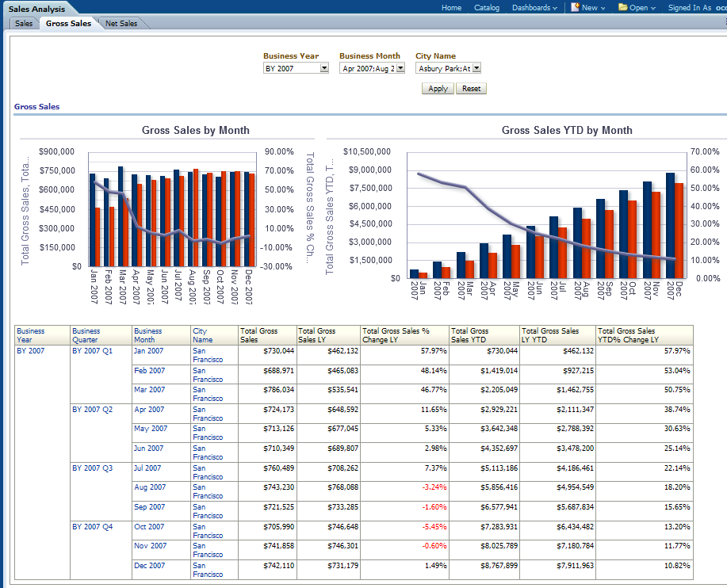This screenshot has height=588, width=727.
Task: Click the New document icon in header
Action: point(573,7)
